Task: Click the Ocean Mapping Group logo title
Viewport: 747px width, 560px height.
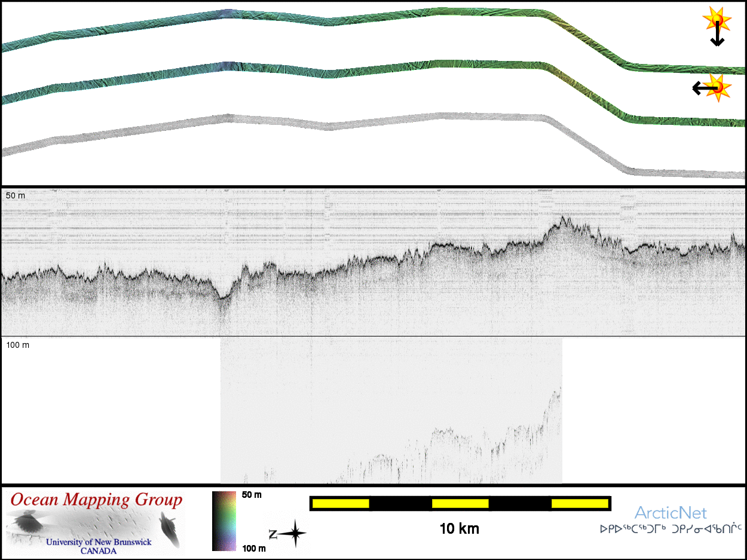Action: [x=96, y=500]
